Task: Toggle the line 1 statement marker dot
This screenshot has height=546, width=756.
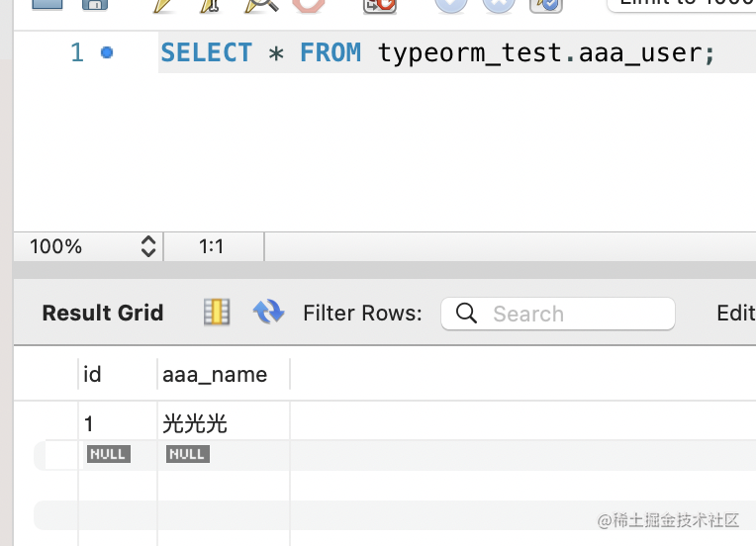Action: [x=107, y=52]
